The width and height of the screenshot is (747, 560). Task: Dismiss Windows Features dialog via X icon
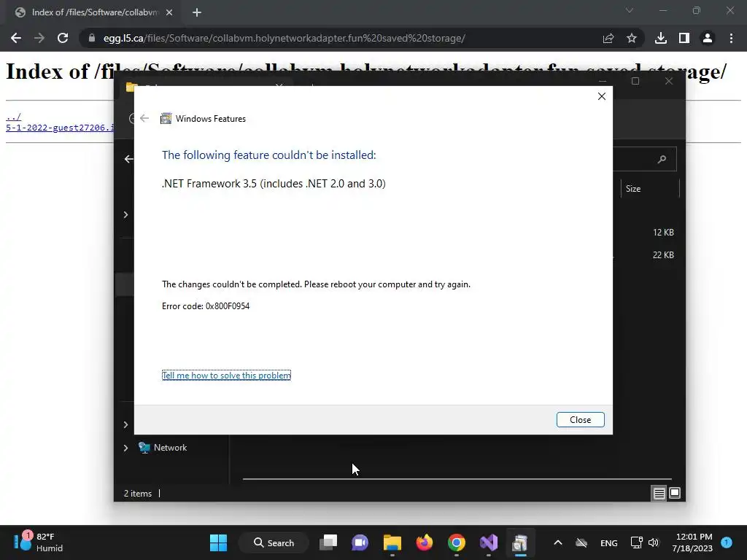click(601, 96)
